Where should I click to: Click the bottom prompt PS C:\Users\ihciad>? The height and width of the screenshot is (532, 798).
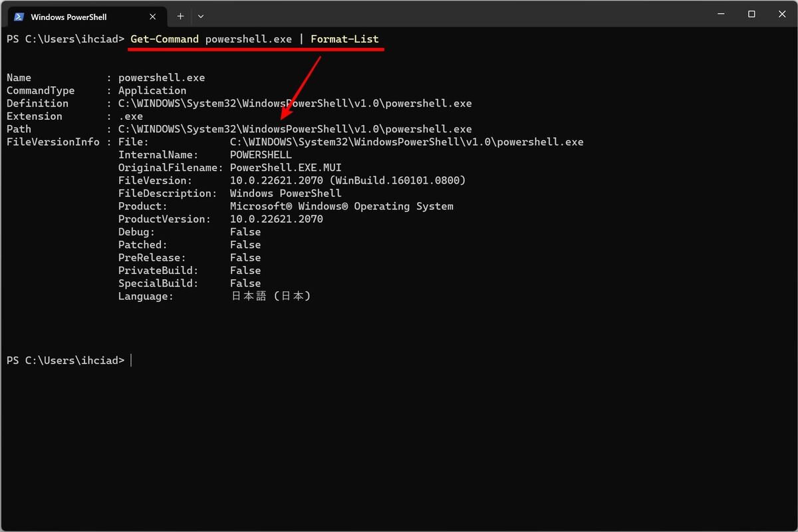click(65, 360)
